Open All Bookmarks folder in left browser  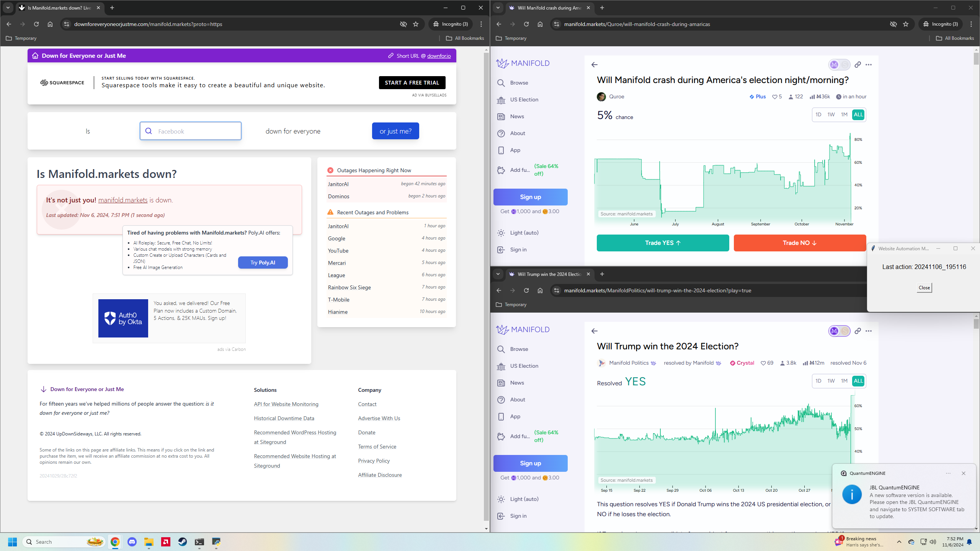click(465, 38)
